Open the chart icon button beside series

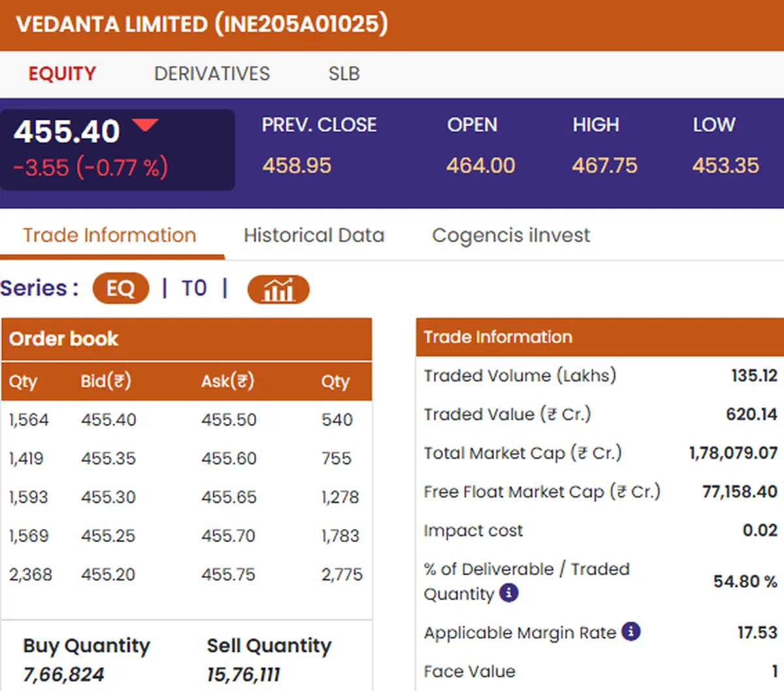(x=278, y=289)
